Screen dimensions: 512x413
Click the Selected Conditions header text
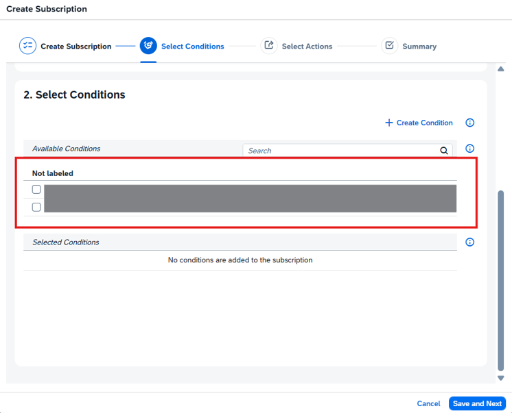[x=66, y=242]
